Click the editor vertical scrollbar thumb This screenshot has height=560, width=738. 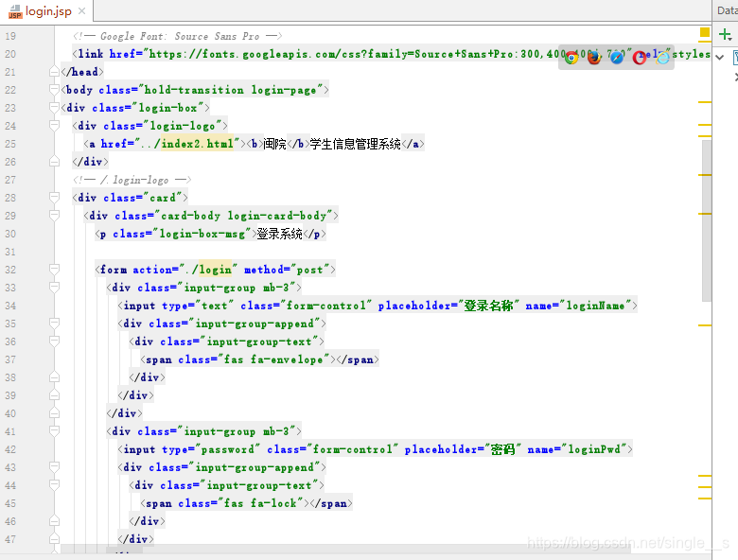pos(707,220)
